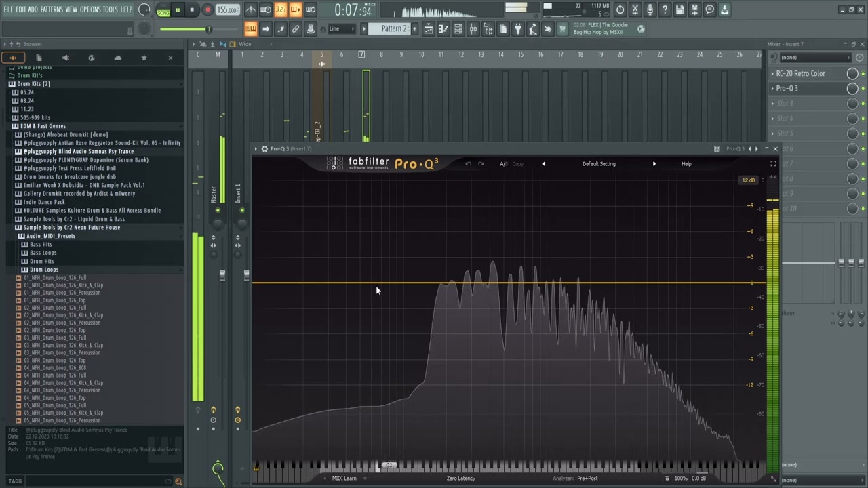Screen dimensions: 868x488
Task: Open Pro-Q 3 plugin options gear
Action: 264,149
